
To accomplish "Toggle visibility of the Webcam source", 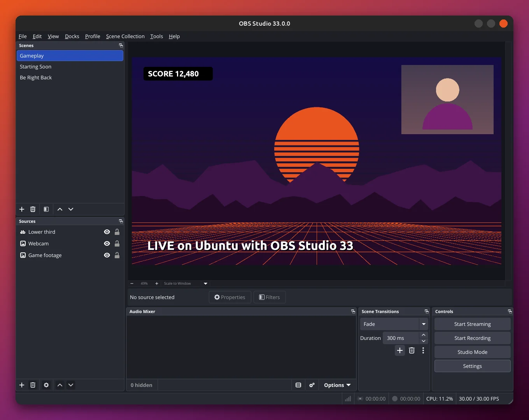I will pos(107,243).
